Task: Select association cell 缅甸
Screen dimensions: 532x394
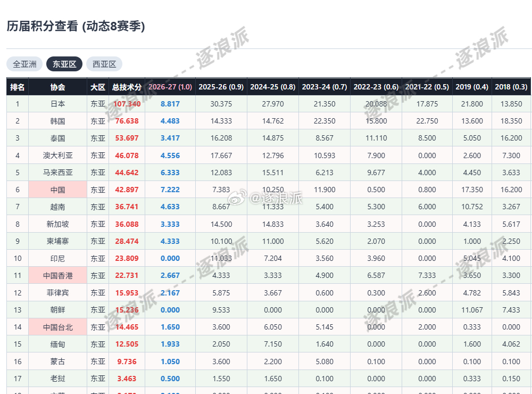Action: pos(57,344)
